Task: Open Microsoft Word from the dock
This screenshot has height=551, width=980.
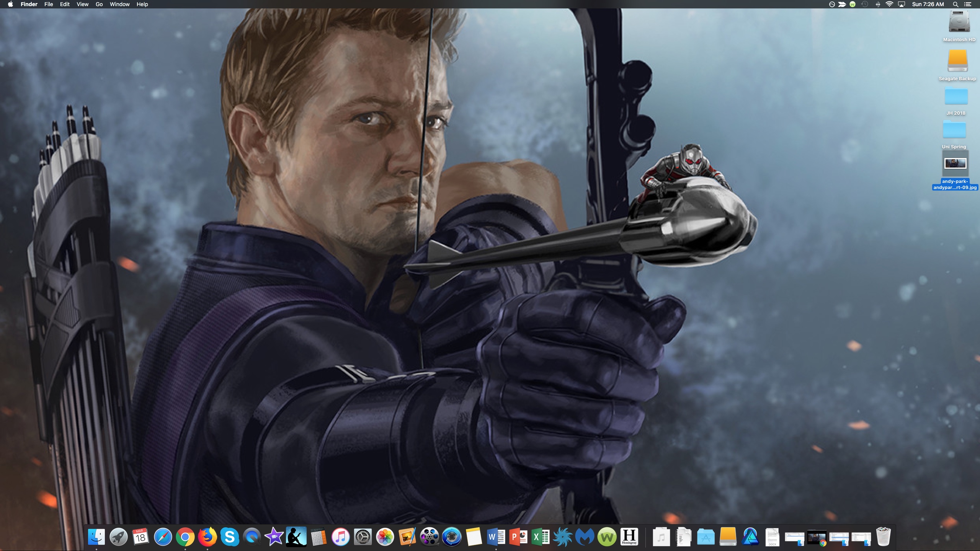Action: click(496, 537)
